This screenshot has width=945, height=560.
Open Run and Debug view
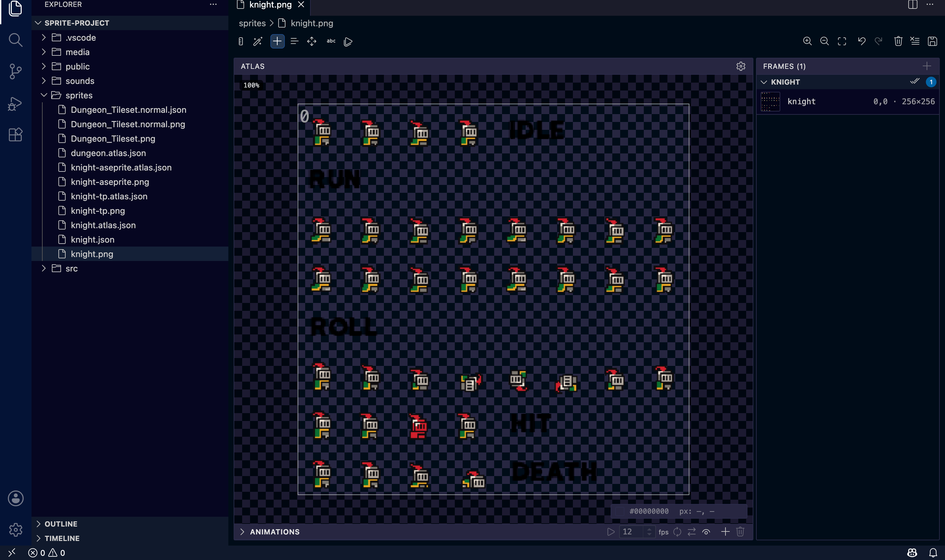(15, 103)
